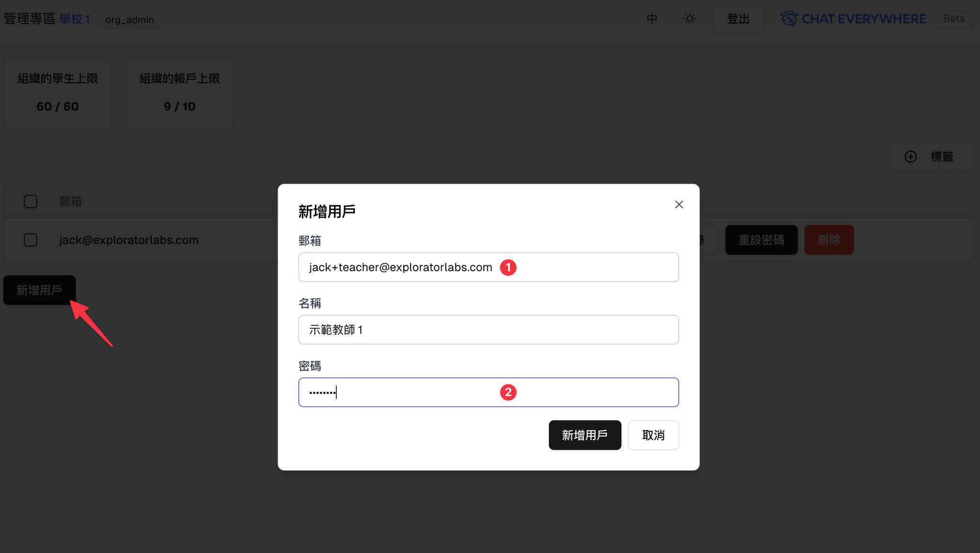
Task: Open the 學校 1 organization link
Action: [x=75, y=19]
